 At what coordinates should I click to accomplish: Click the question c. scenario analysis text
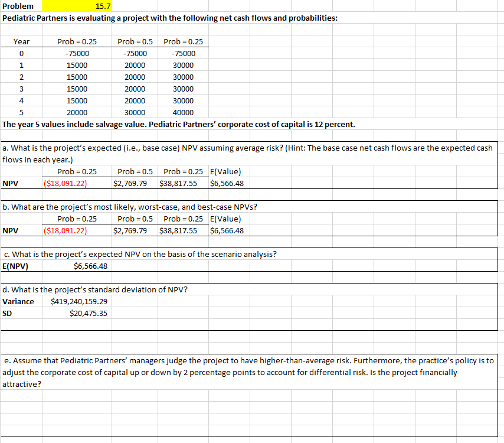tap(140, 254)
